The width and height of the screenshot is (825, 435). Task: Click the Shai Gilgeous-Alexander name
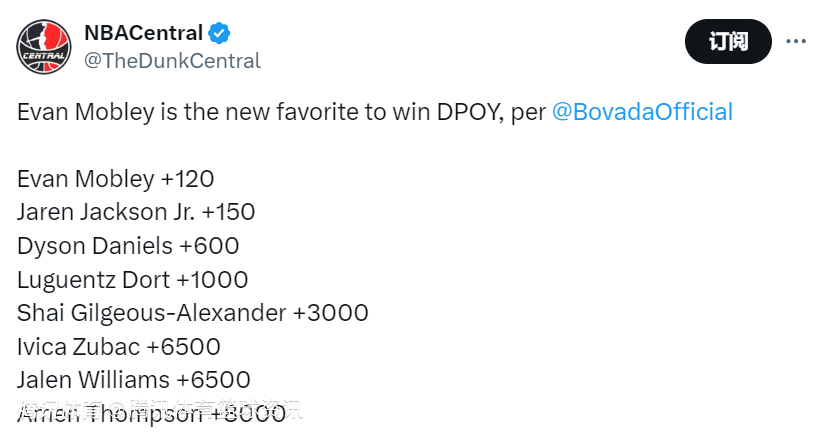[151, 313]
